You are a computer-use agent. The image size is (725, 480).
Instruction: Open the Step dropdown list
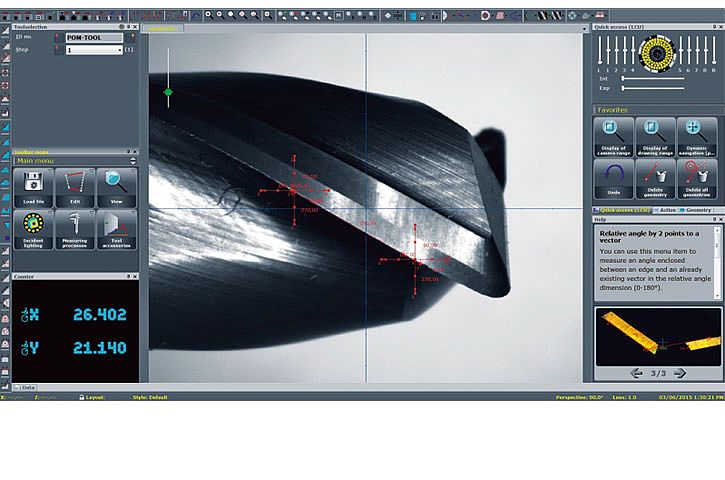tap(119, 49)
